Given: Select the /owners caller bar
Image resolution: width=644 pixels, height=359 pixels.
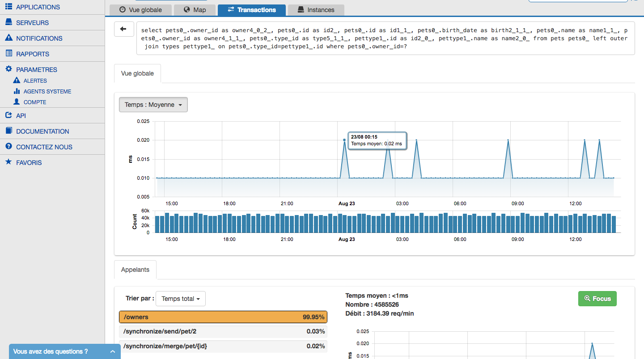Looking at the screenshot, I should (x=223, y=317).
